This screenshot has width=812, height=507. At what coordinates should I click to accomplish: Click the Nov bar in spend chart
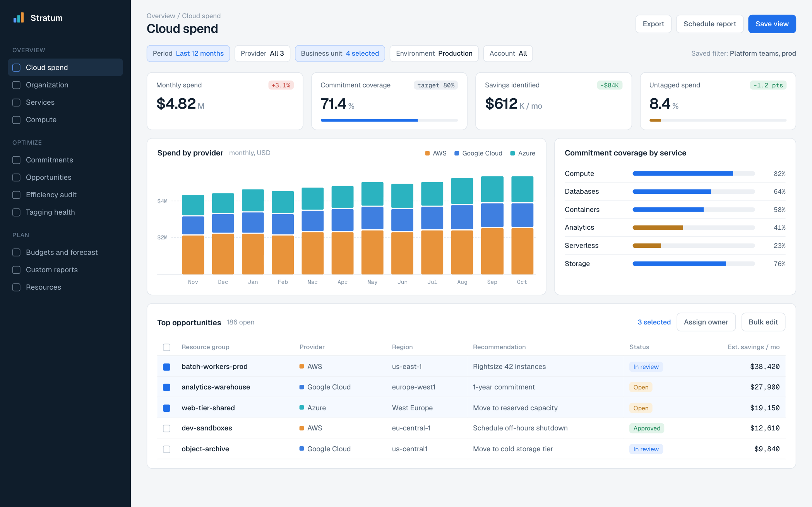(x=193, y=235)
